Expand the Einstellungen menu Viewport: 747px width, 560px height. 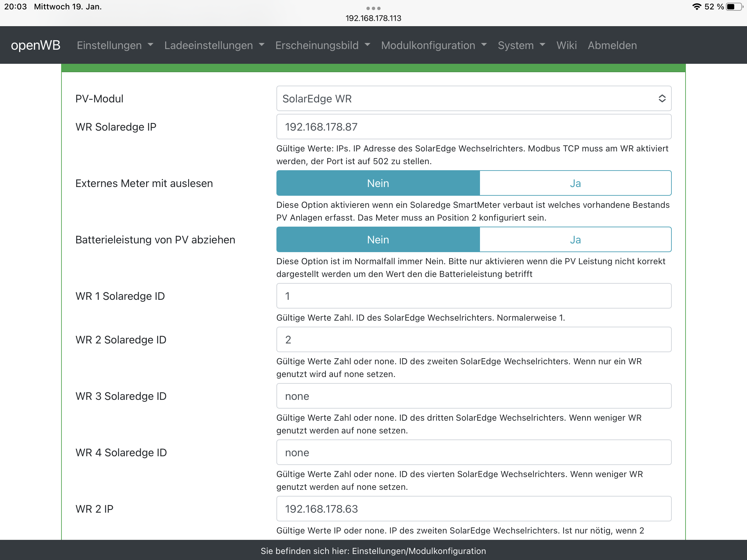[x=115, y=45]
